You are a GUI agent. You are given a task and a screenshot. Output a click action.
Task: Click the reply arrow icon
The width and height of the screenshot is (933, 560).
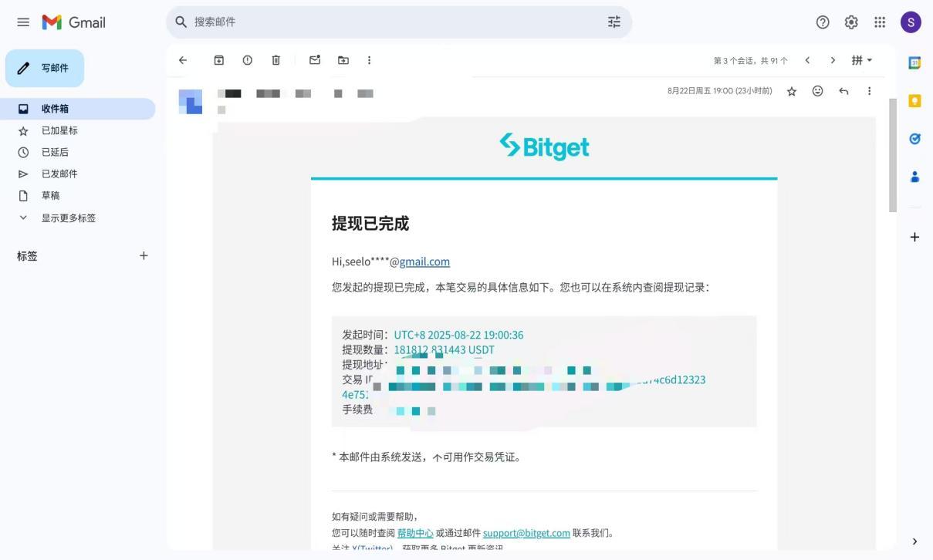click(843, 91)
